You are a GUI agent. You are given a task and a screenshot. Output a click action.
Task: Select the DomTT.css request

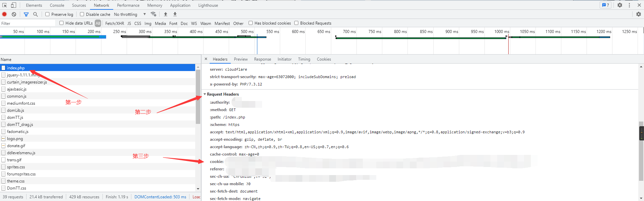[x=97, y=188]
